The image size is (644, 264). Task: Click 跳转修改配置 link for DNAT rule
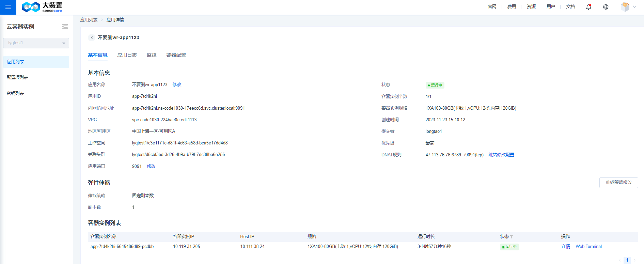point(501,155)
